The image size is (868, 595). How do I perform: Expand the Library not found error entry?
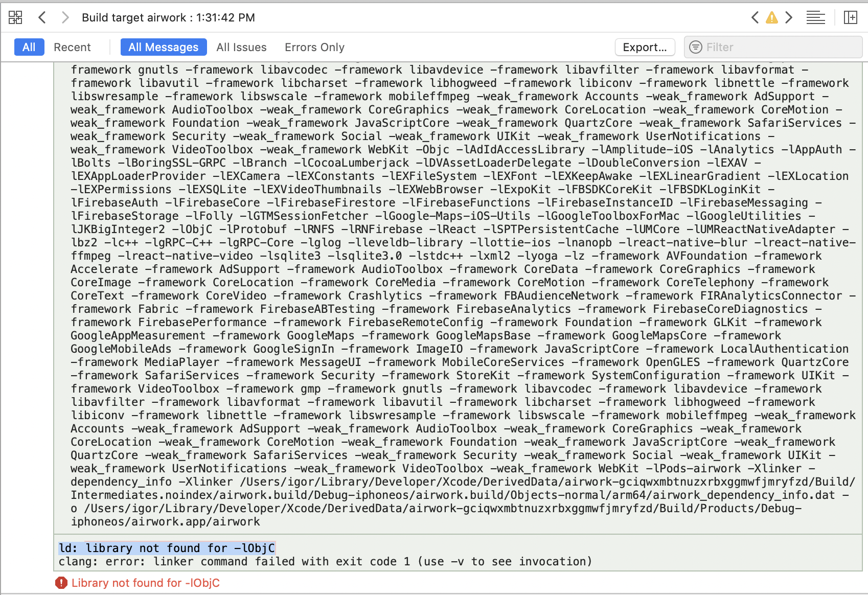(146, 583)
